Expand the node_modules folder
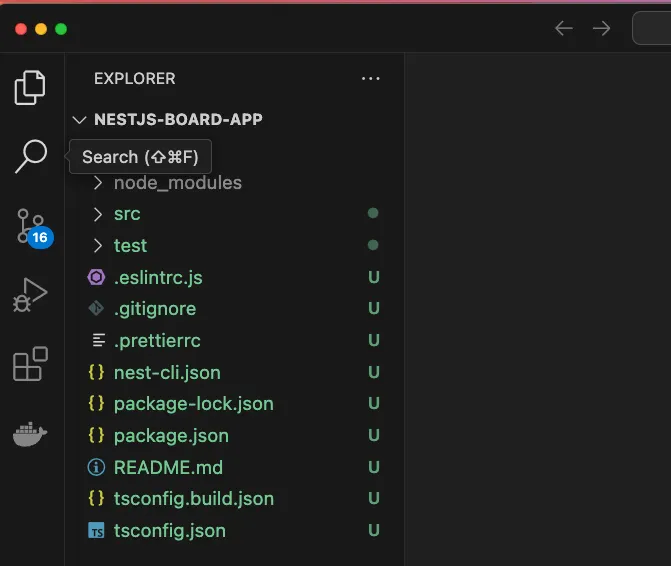This screenshot has width=671, height=566. coord(177,183)
